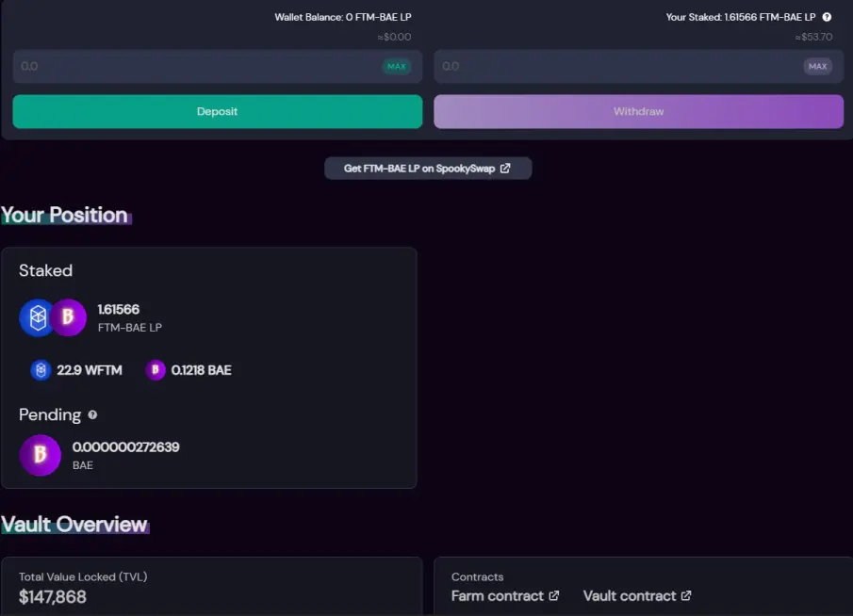The height and width of the screenshot is (616, 853).
Task: Open the Vault contract link
Action: pos(637,596)
